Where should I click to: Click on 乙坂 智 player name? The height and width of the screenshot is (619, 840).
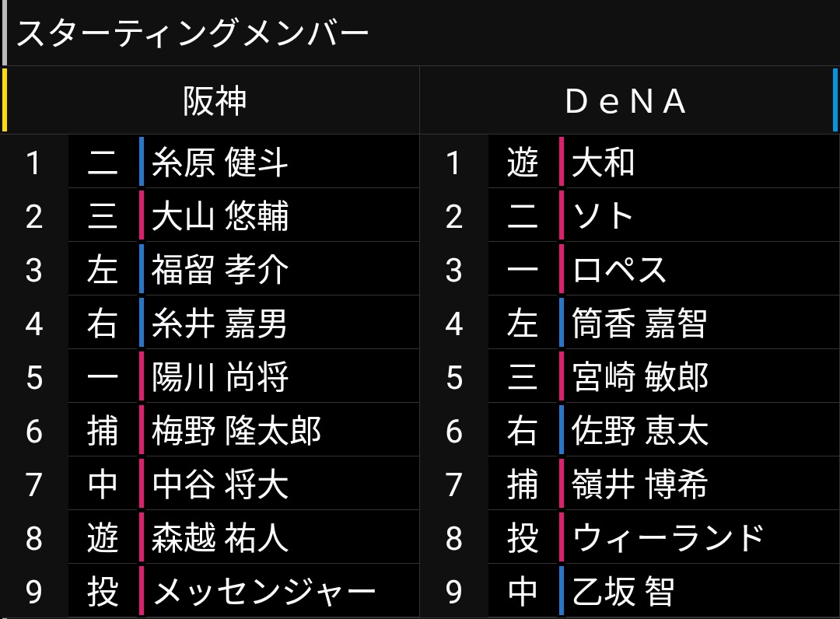tap(622, 592)
